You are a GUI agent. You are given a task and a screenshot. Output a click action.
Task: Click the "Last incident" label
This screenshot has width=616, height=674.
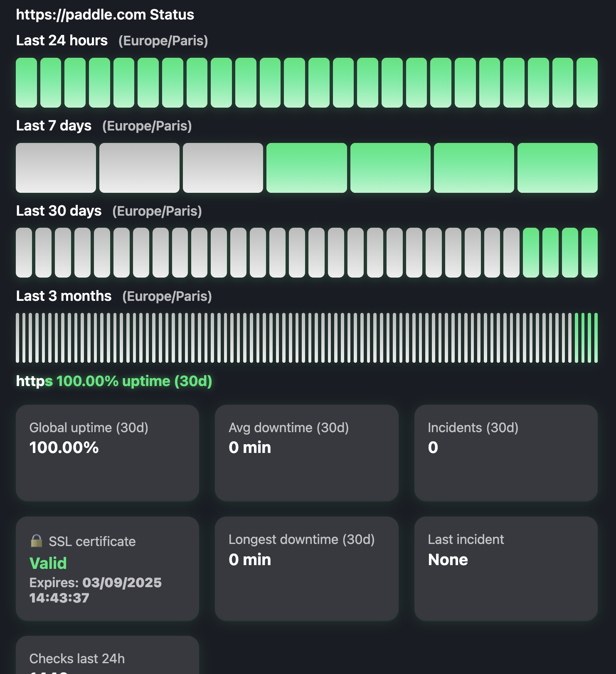point(466,539)
